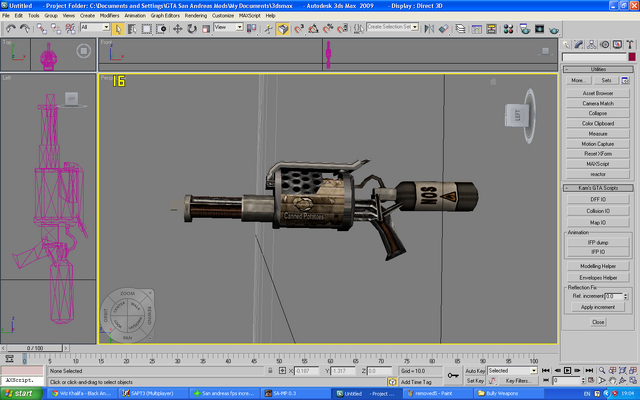Click the Refl. increment value field

coord(613,296)
